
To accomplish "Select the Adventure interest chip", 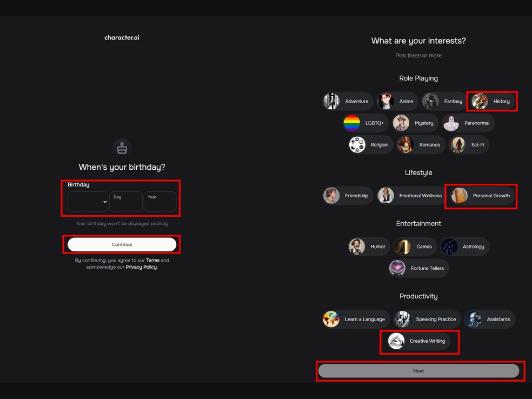I will tap(348, 101).
